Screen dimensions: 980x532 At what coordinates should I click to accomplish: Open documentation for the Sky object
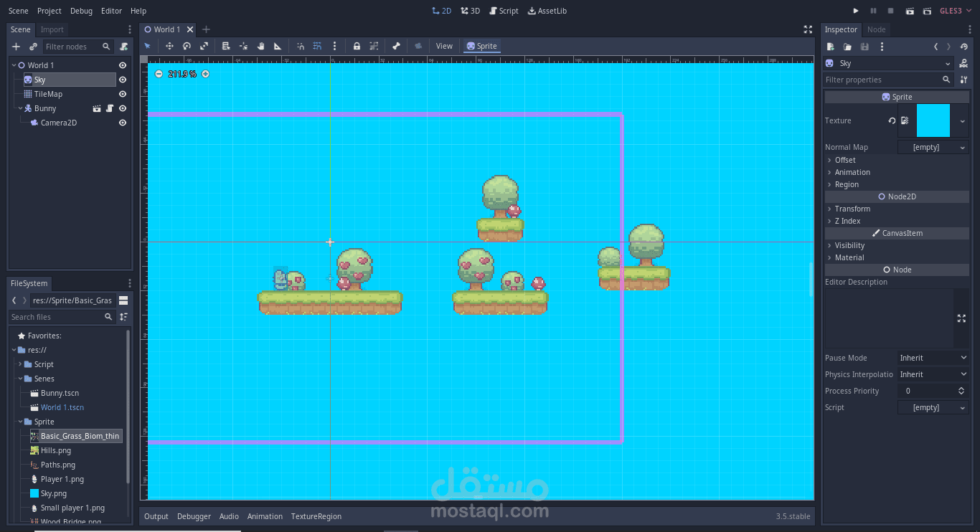(x=963, y=63)
